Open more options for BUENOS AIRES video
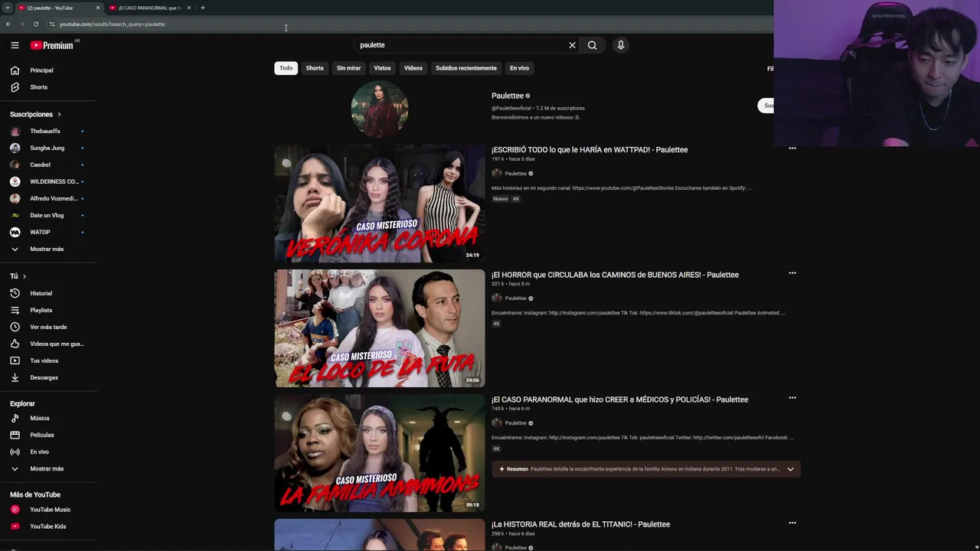Image resolution: width=980 pixels, height=551 pixels. [x=792, y=273]
